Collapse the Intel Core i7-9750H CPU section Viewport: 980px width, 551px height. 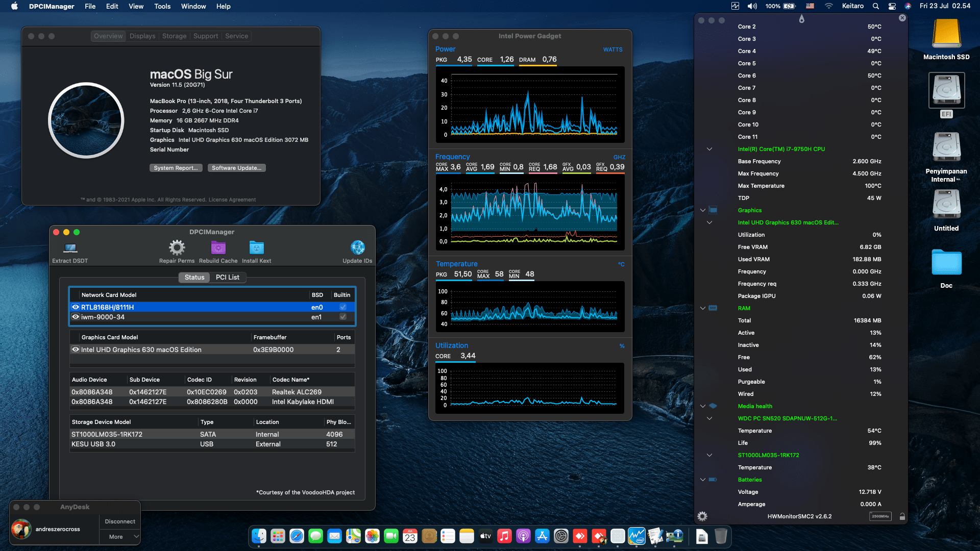point(709,149)
